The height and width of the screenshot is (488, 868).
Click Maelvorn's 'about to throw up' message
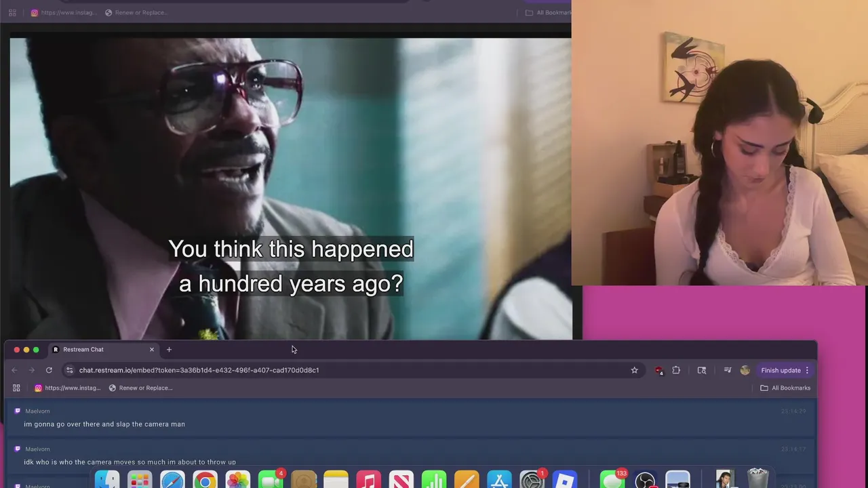130,462
